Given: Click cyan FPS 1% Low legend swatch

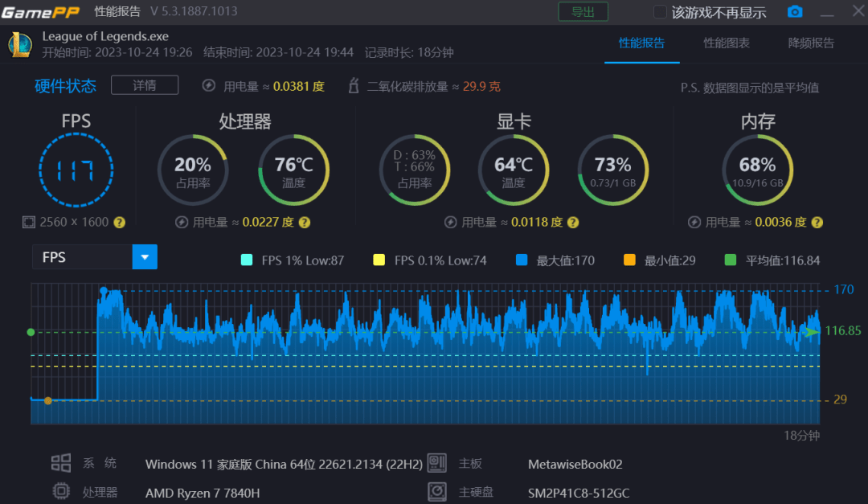Looking at the screenshot, I should click(x=247, y=260).
